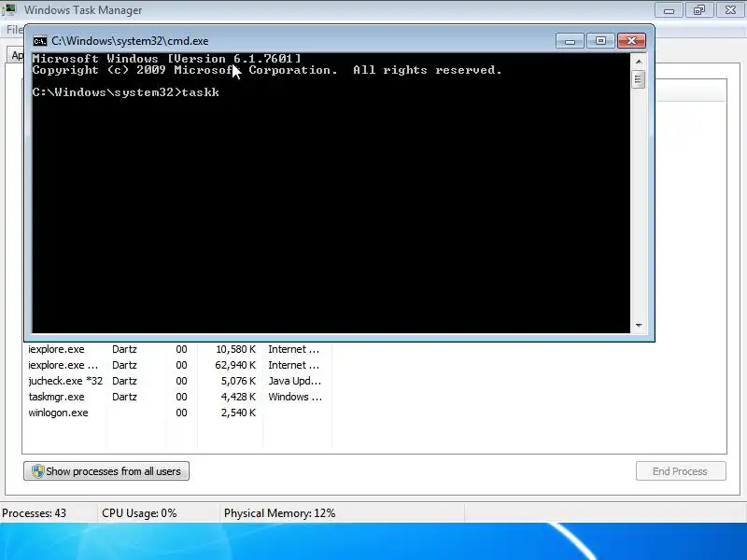Click the cmd command line with taskk
The height and width of the screenshot is (560, 747).
pyautogui.click(x=126, y=92)
